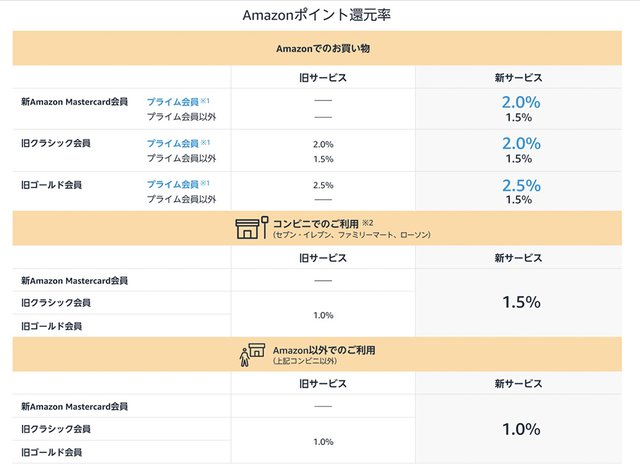The width and height of the screenshot is (640, 476).
Task: Click 新Amazon Mastercard会員 label in the shopping section
Action: point(75,102)
